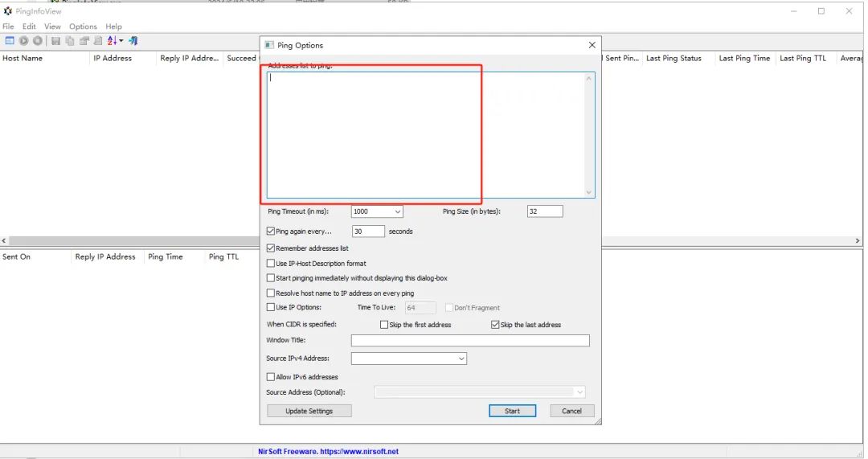
Task: Click the 'Reply IP Address' column header in the lower pane
Action: pyautogui.click(x=108, y=257)
